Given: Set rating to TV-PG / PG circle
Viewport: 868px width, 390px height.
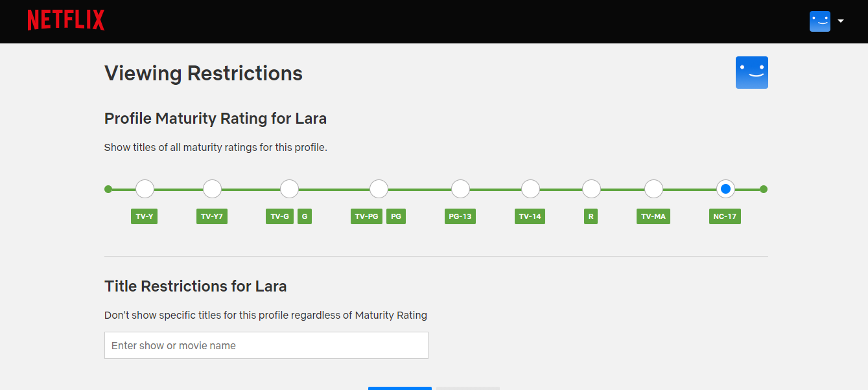Looking at the screenshot, I should pos(379,189).
